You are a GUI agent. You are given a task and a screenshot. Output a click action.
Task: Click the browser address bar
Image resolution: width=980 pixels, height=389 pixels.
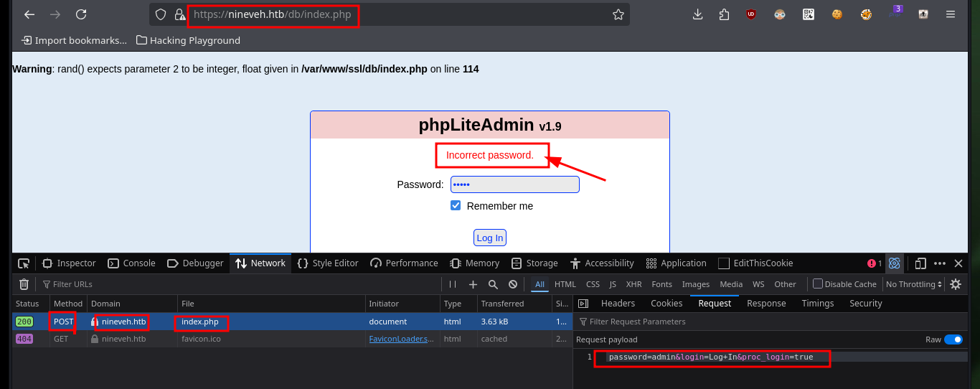click(389, 14)
